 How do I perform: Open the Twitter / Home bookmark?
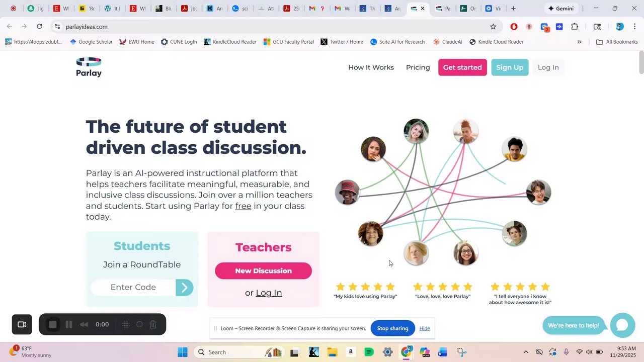tap(342, 42)
